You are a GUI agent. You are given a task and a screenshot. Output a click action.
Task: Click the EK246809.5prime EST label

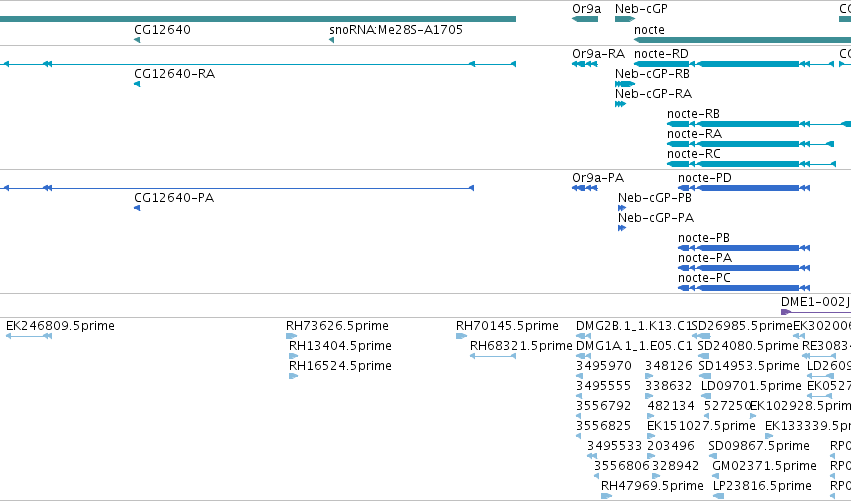click(x=60, y=326)
